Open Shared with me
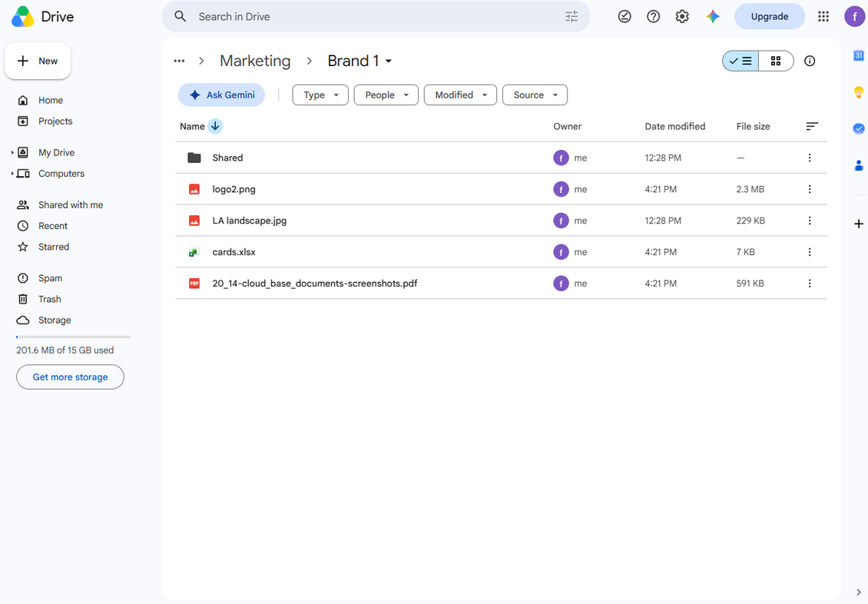 point(71,205)
